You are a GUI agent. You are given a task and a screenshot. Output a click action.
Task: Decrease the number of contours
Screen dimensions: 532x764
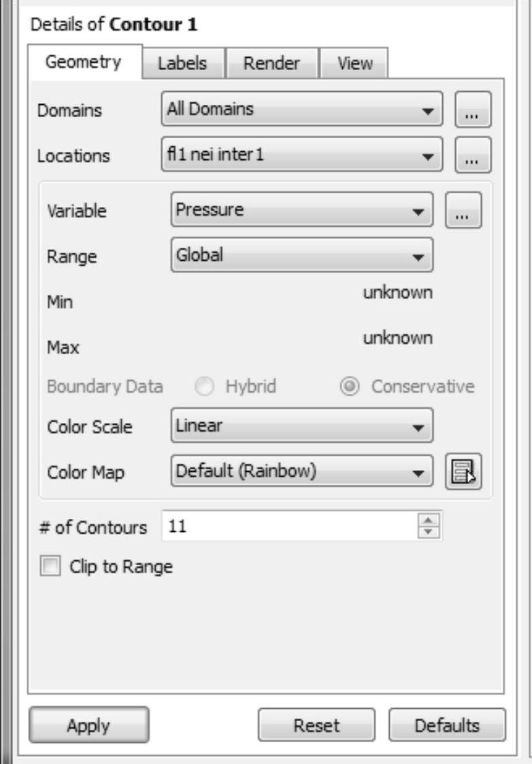point(429,530)
